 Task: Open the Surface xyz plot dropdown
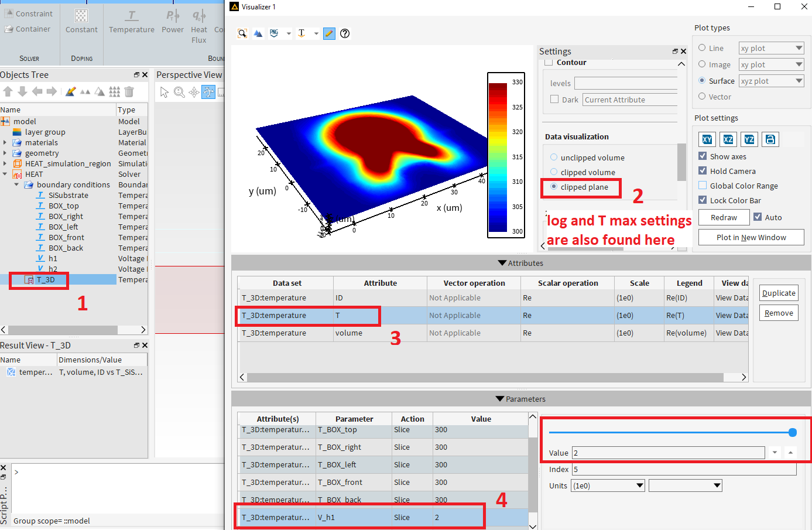(772, 81)
